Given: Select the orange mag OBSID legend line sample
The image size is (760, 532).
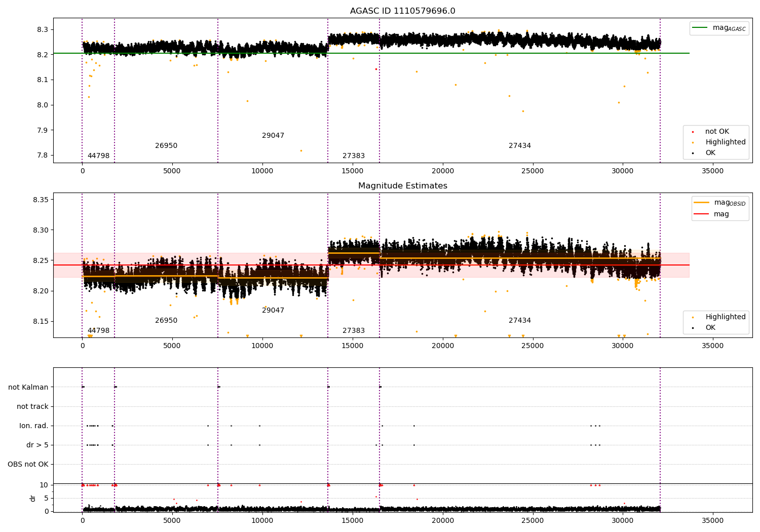Looking at the screenshot, I should coord(702,202).
